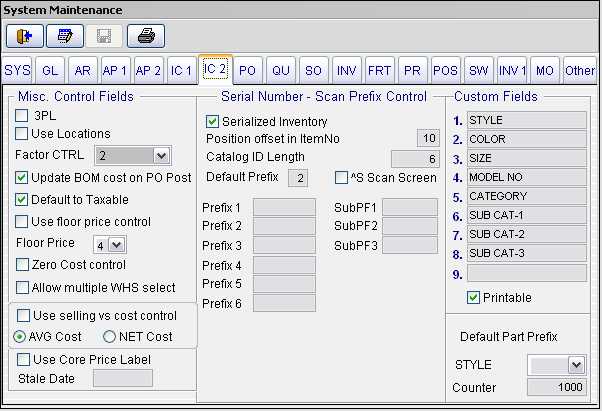
Task: Click the Prefix 6 input field
Action: click(284, 303)
